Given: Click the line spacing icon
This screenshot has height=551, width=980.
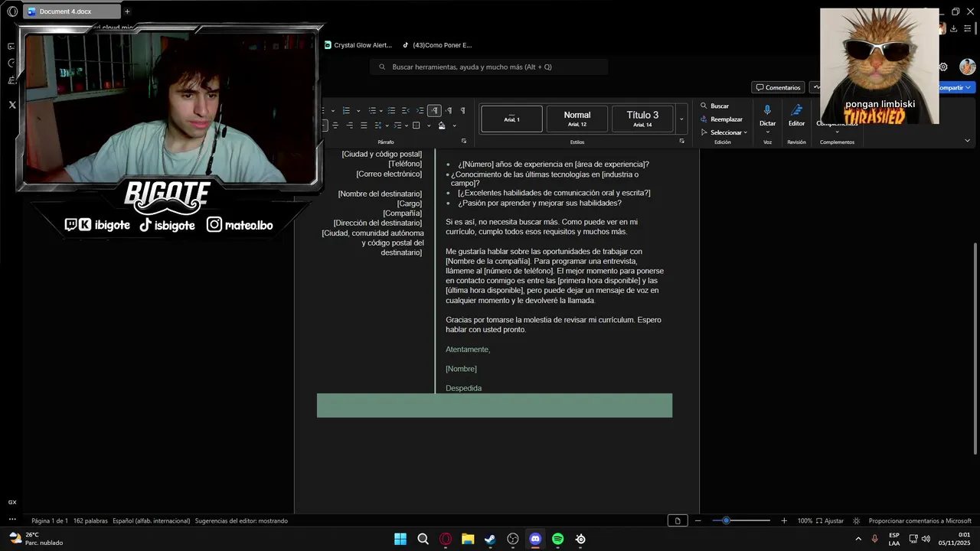Looking at the screenshot, I should (x=378, y=126).
